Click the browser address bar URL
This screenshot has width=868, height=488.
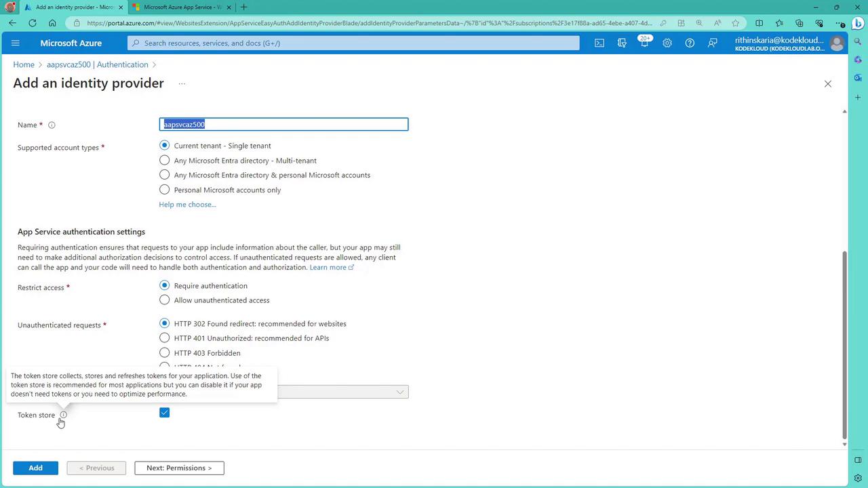pyautogui.click(x=370, y=23)
